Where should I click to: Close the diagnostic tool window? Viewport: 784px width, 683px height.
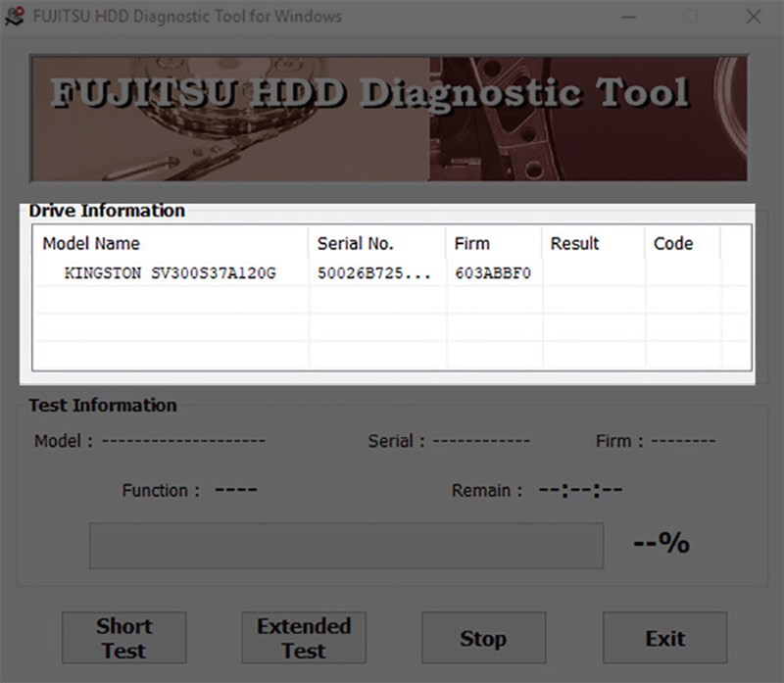click(754, 17)
